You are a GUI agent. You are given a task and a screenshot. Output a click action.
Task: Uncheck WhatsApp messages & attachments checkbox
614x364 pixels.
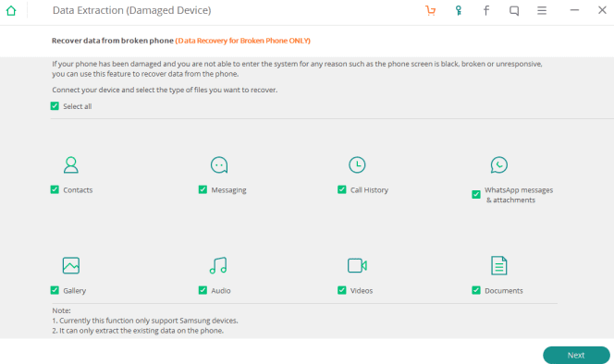pyautogui.click(x=476, y=195)
